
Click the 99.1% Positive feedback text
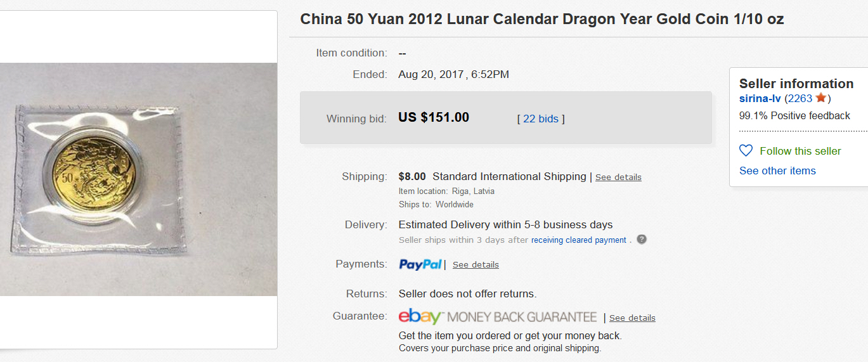click(794, 115)
